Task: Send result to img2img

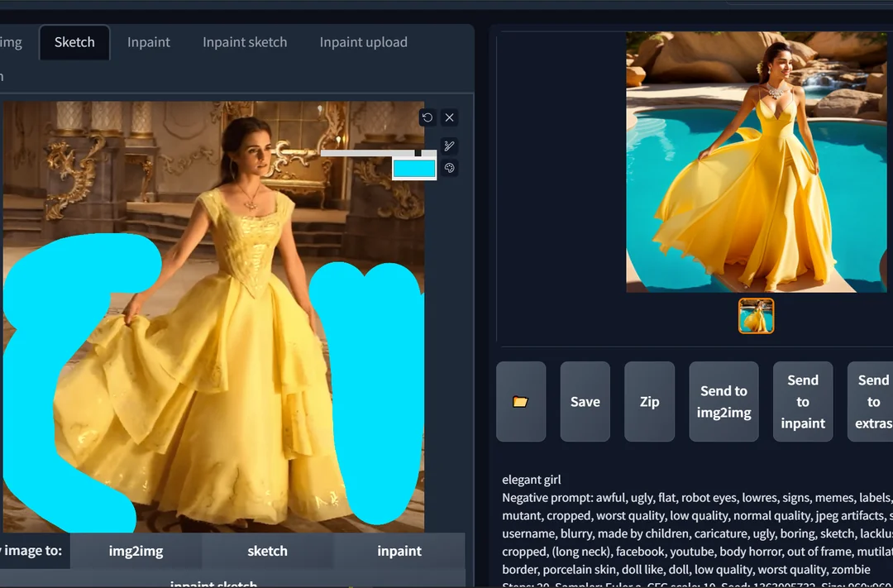Action: [723, 402]
